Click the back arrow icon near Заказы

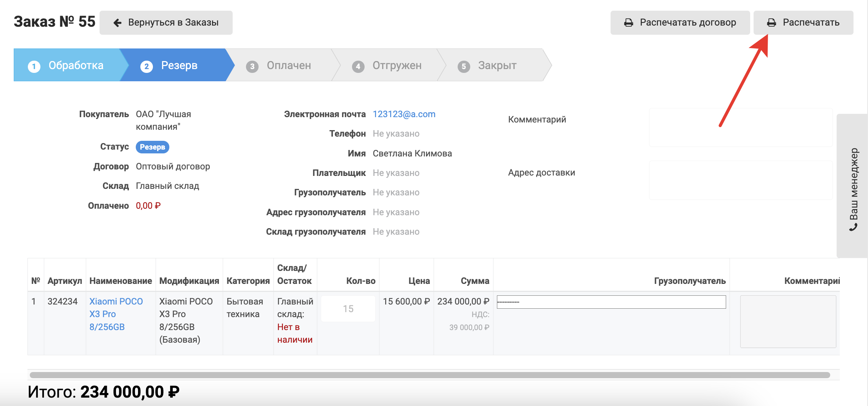point(117,23)
